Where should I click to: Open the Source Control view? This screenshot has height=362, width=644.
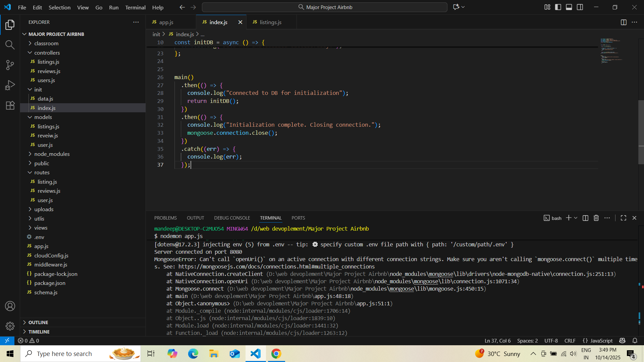tap(10, 65)
